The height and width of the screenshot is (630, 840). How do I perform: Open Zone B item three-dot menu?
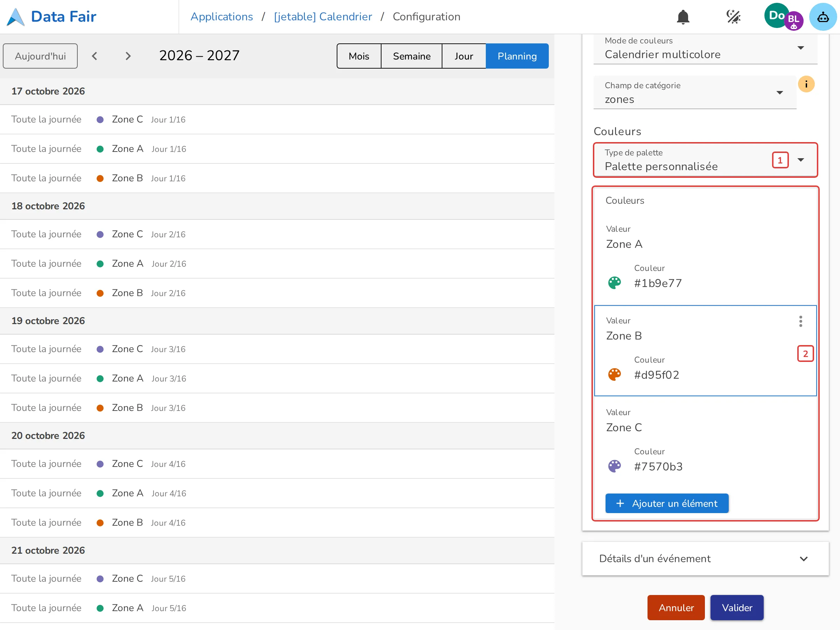point(800,321)
